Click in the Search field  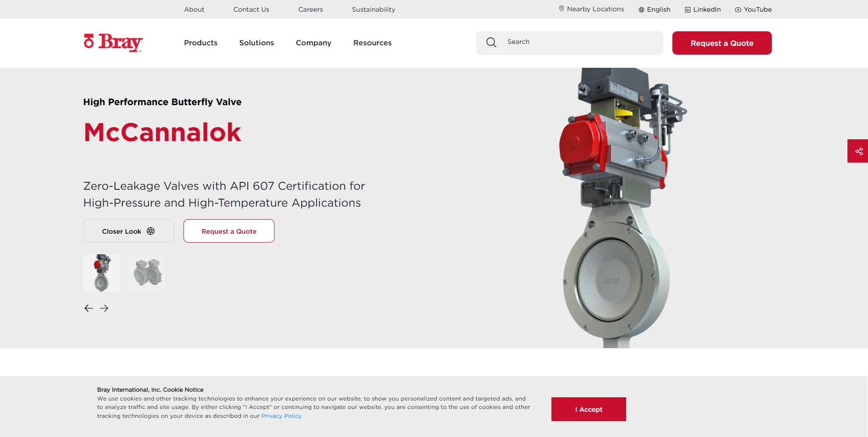pyautogui.click(x=570, y=43)
